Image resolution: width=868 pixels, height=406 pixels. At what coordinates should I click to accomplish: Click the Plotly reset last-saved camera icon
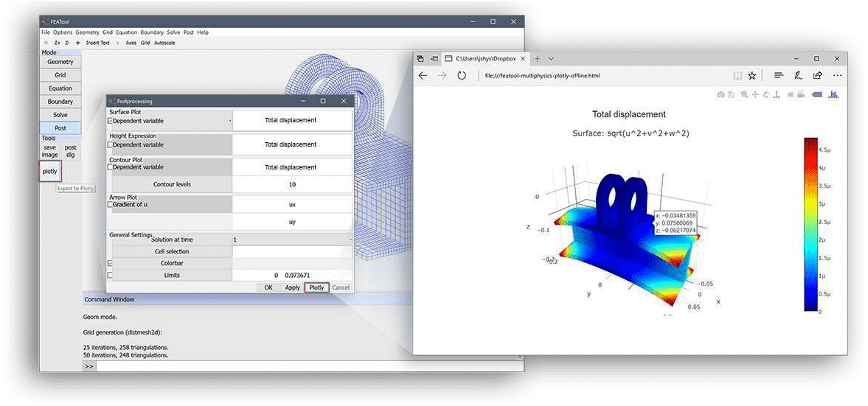[x=801, y=94]
